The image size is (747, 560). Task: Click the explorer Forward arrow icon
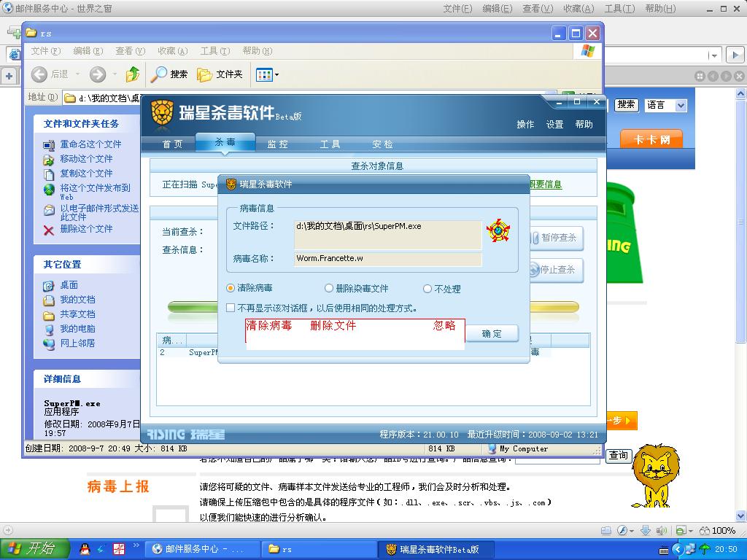(x=98, y=74)
